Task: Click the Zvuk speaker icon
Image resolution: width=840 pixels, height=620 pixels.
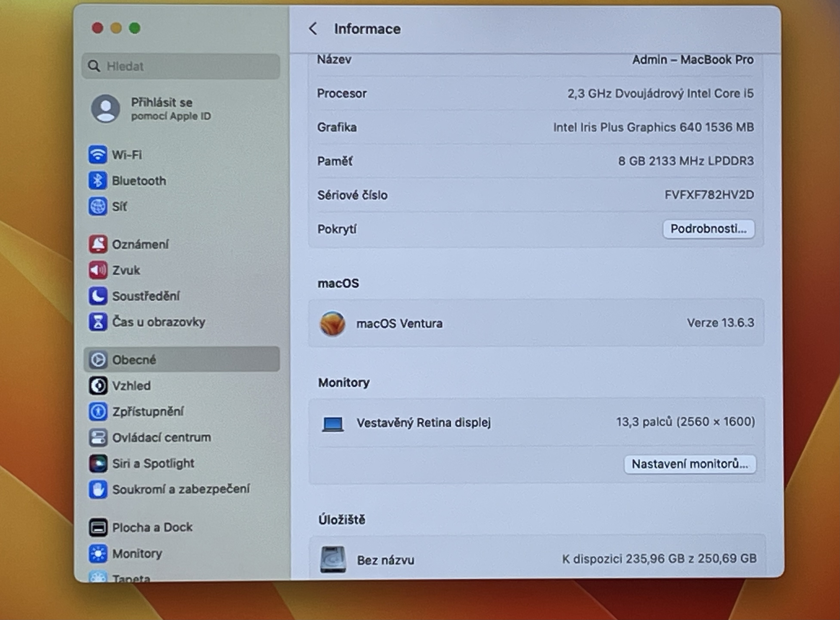Action: coord(98,270)
